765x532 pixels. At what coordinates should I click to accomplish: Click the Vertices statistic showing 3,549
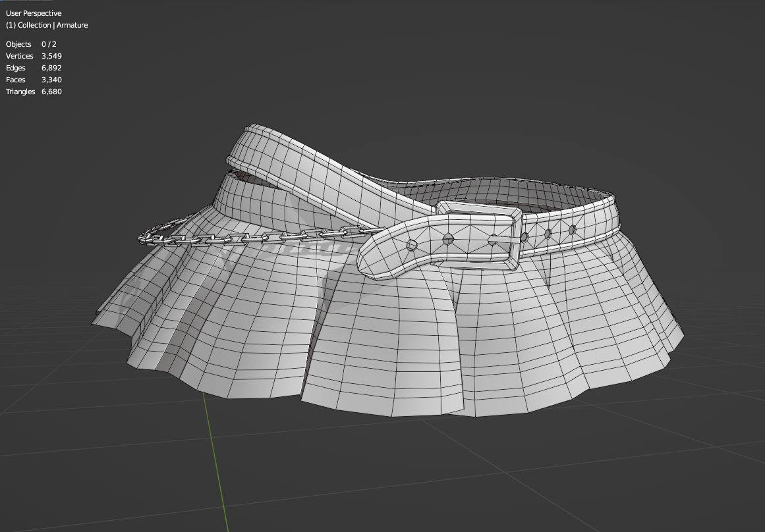33,56
